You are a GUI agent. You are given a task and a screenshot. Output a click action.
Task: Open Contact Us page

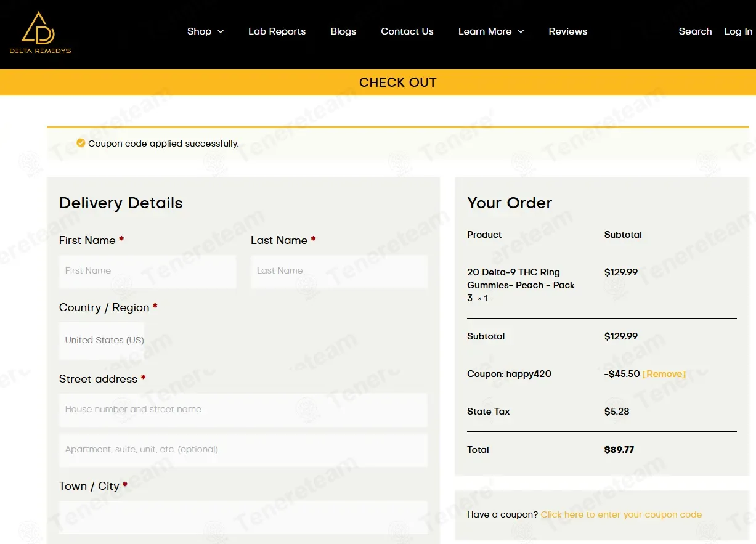coord(407,31)
